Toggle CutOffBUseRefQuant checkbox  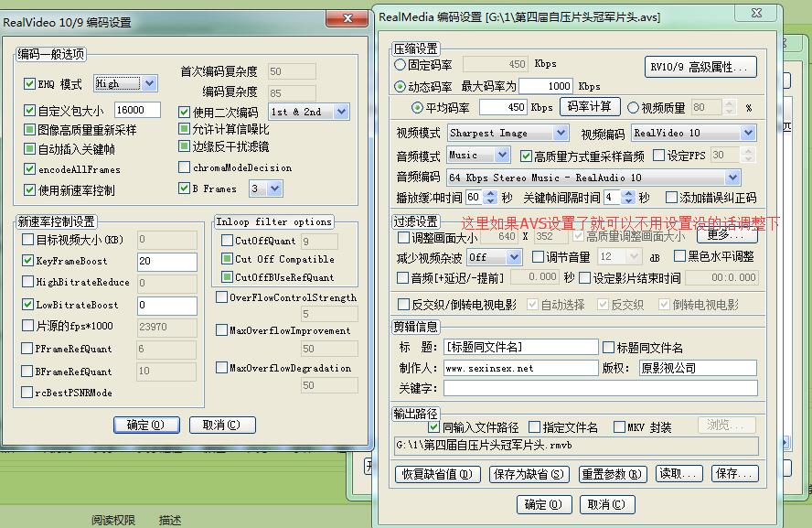click(227, 277)
